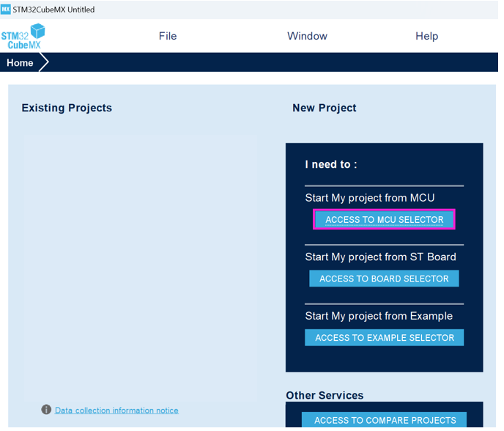
Task: Click 'Start My project from ST Board' text
Action: pos(381,257)
